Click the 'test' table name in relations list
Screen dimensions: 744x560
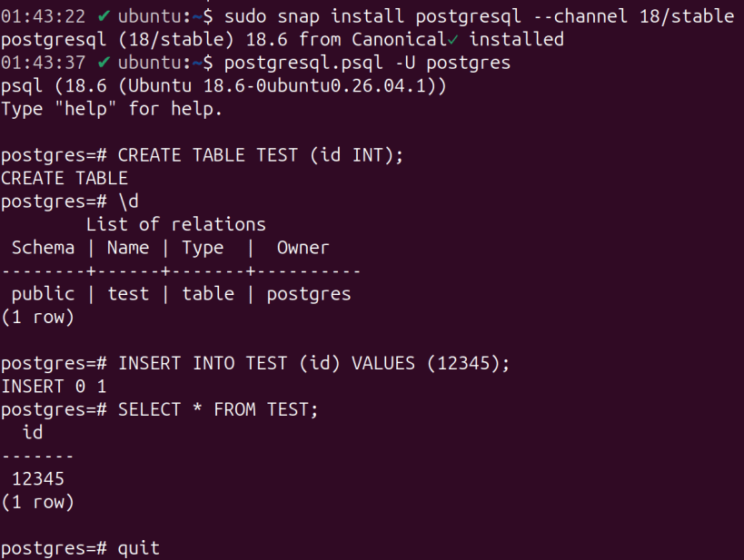tap(128, 294)
